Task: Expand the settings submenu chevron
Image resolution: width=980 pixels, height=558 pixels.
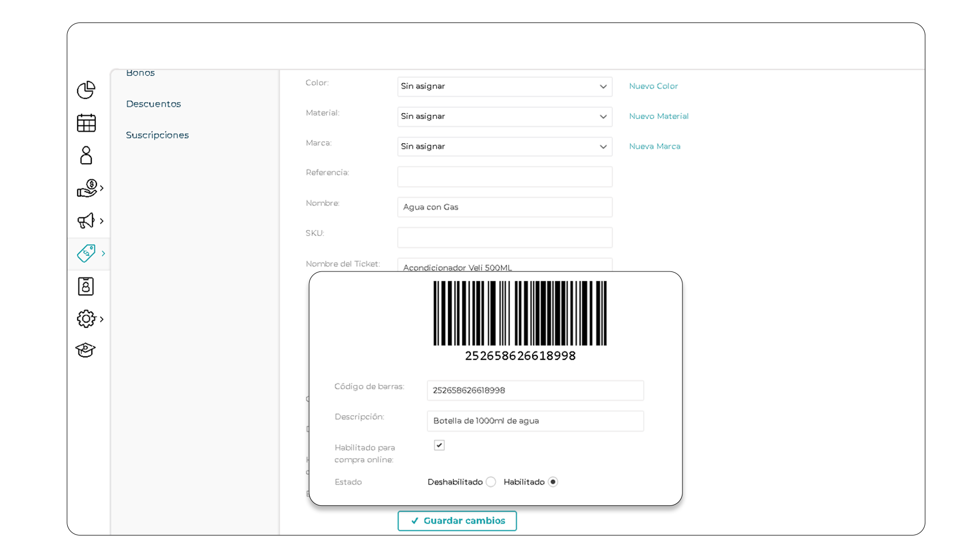Action: coord(102,319)
